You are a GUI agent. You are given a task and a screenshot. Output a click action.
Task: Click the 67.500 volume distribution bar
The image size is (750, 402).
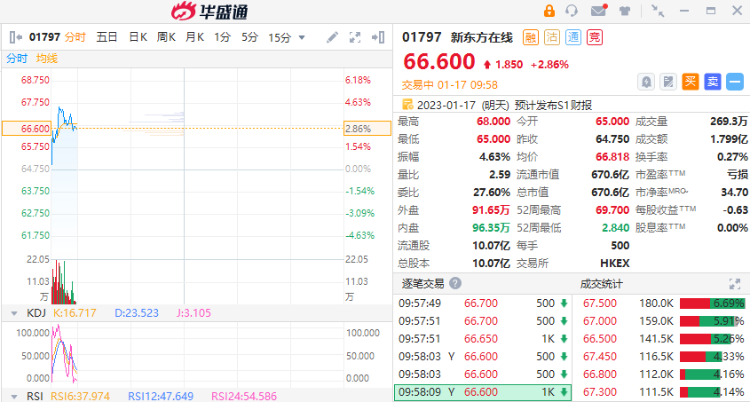(712, 303)
